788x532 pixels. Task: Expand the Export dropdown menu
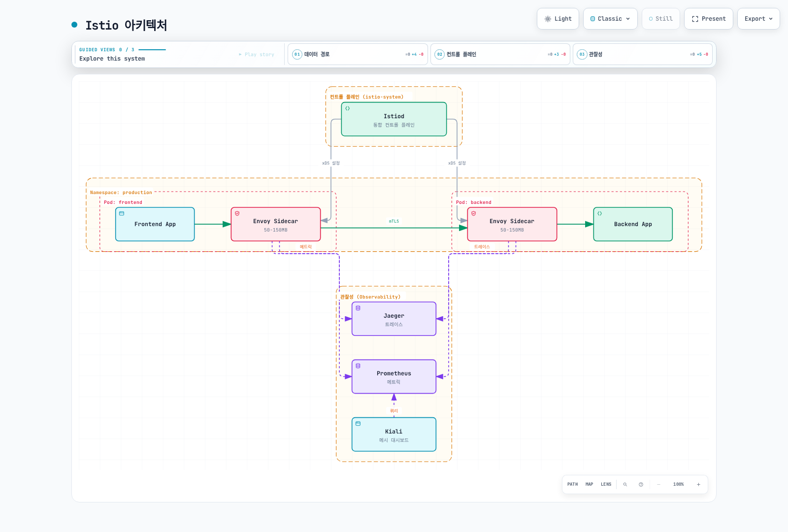tap(758, 19)
